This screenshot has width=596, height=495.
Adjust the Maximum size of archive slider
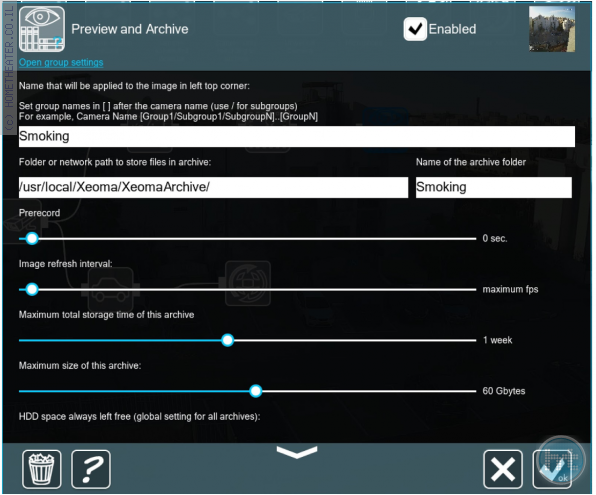(x=256, y=391)
